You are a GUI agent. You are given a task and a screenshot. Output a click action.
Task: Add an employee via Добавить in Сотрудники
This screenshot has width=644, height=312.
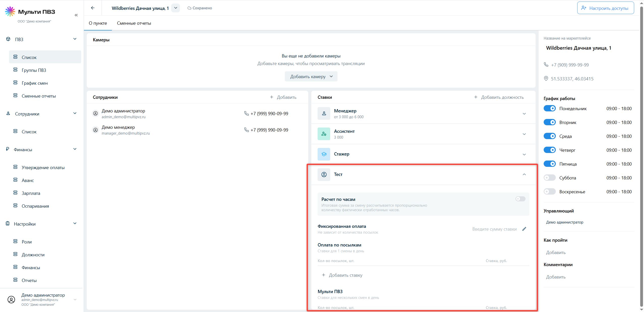pos(283,97)
